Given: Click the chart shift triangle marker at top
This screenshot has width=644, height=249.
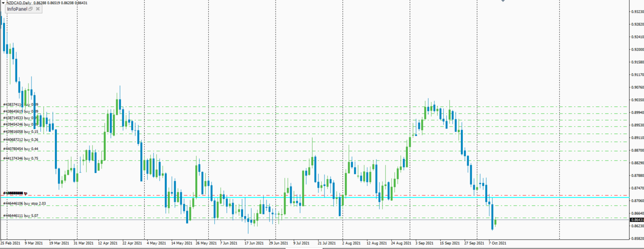Looking at the screenshot, I should click(503, 1).
